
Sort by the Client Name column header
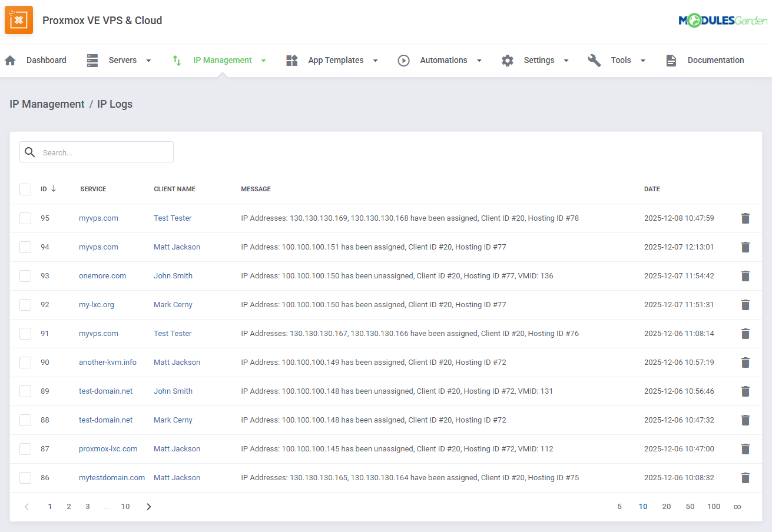pyautogui.click(x=174, y=189)
